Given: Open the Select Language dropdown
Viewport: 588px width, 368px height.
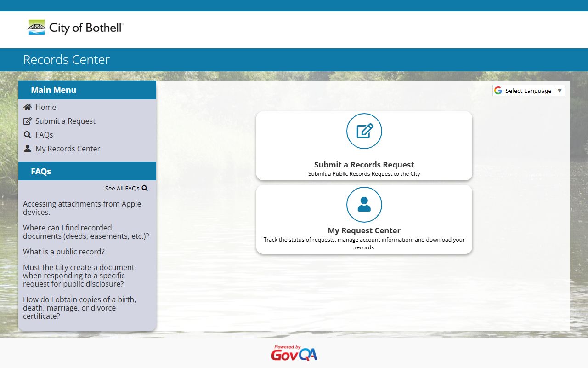Looking at the screenshot, I should (x=528, y=91).
